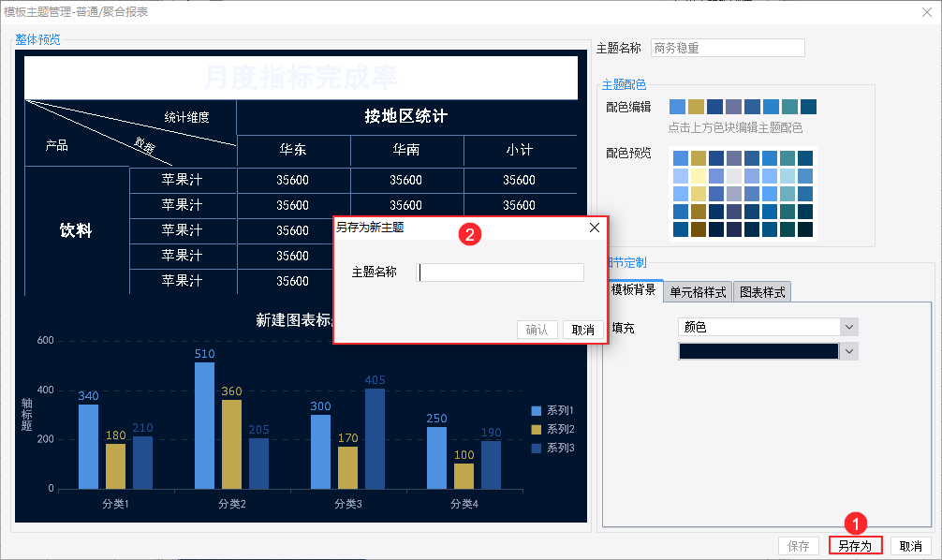
Task: Click 取消 in the save-as dialog
Action: pyautogui.click(x=582, y=330)
